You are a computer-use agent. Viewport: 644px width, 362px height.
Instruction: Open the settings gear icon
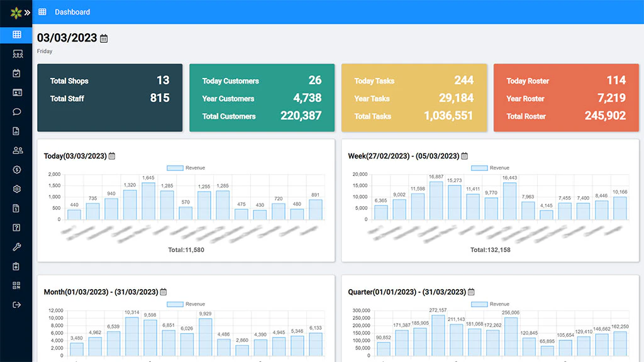[x=16, y=189]
